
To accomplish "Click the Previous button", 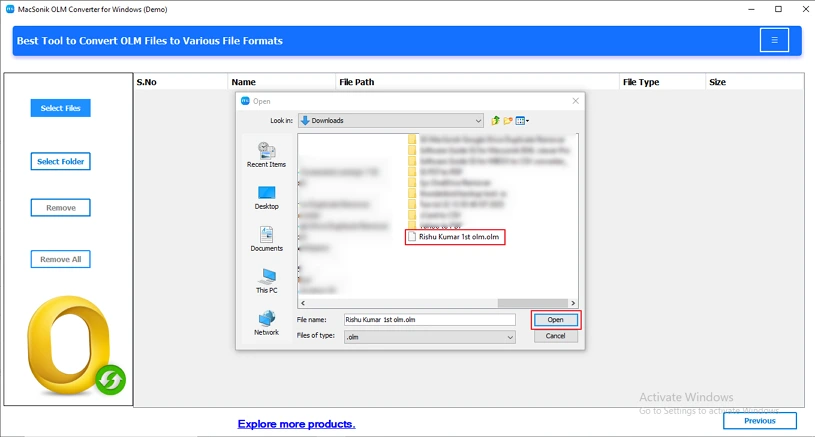I will pos(759,421).
